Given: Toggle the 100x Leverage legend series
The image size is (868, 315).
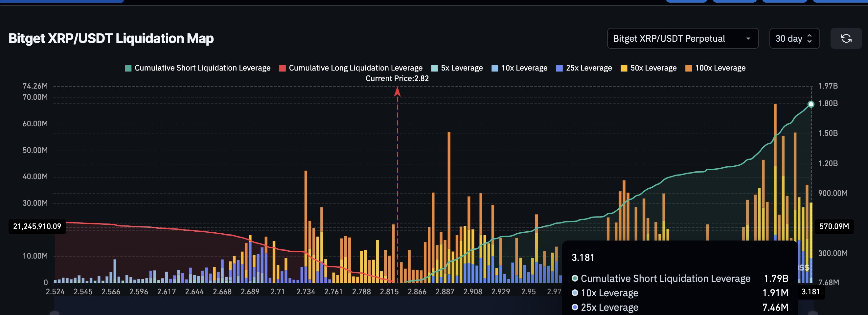Looking at the screenshot, I should coord(715,68).
